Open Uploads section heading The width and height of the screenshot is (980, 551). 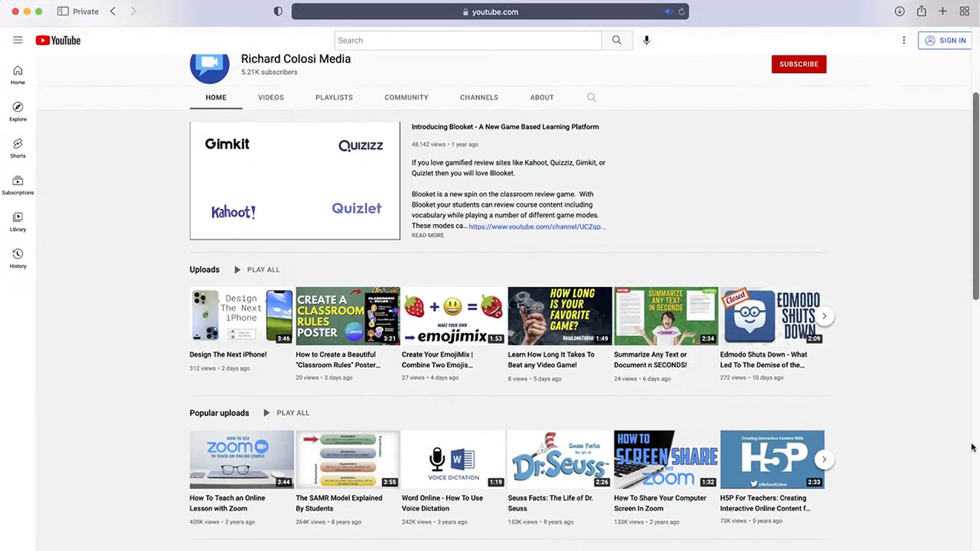(x=205, y=270)
